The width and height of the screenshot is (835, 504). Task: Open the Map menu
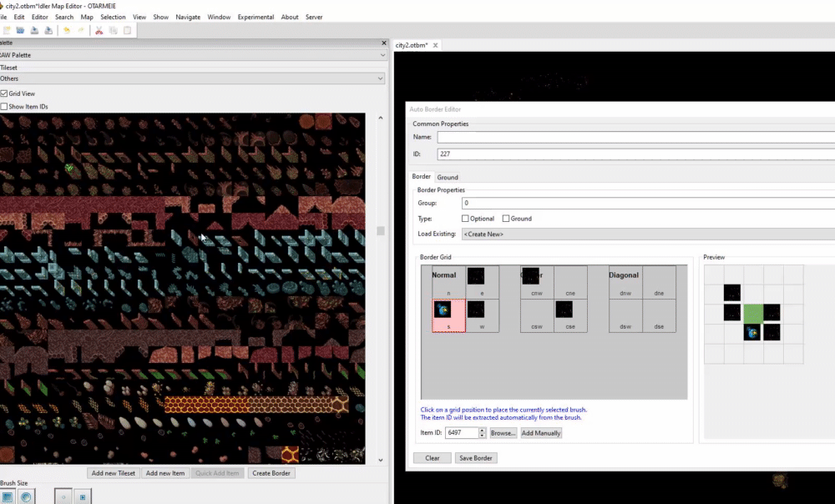[87, 17]
